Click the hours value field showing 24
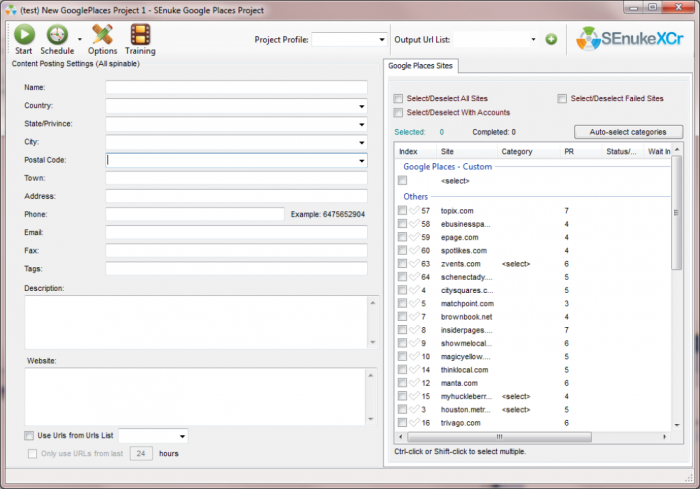700x489 pixels. click(141, 454)
